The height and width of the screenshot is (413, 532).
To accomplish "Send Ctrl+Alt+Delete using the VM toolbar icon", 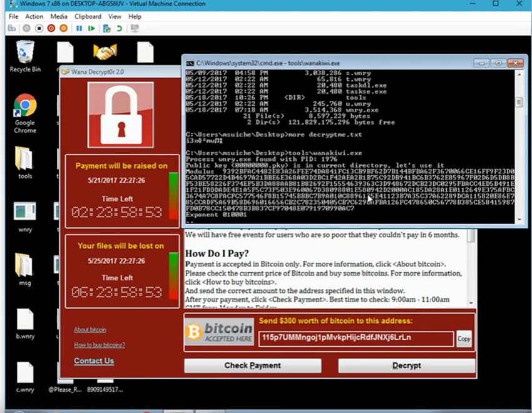I will (13, 28).
